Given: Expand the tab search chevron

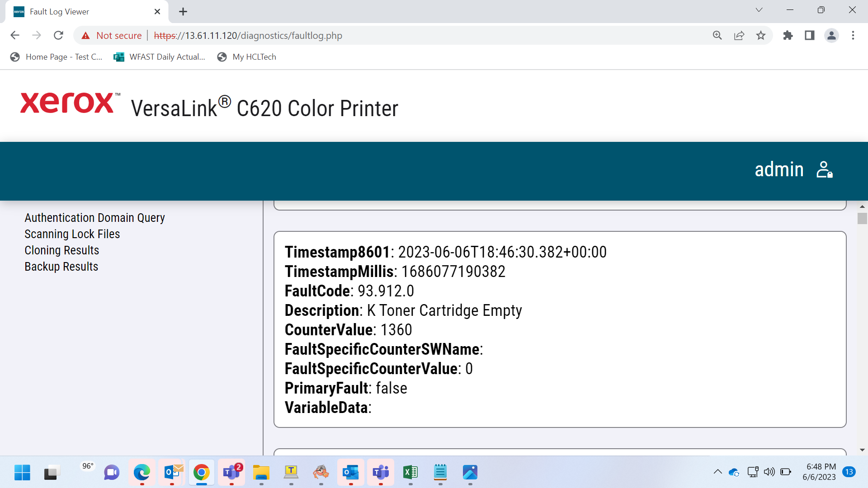Looking at the screenshot, I should [759, 10].
